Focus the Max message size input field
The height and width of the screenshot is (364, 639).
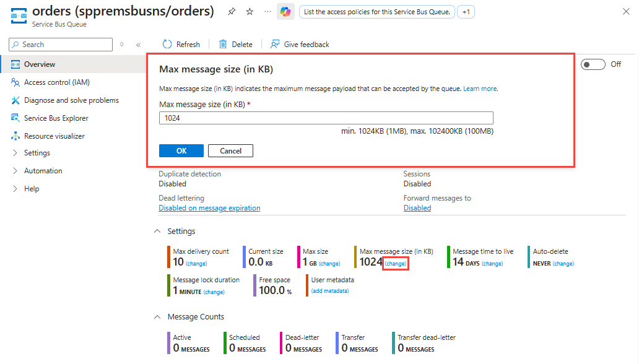326,118
